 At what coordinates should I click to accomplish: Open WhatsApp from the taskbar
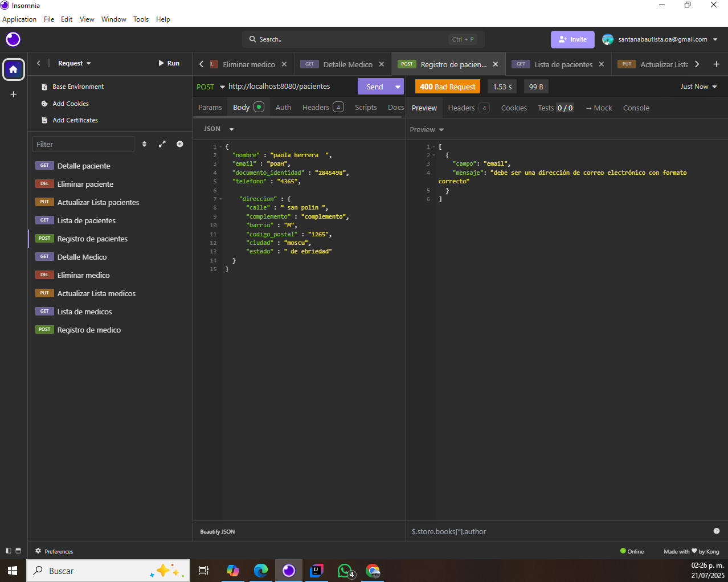click(x=345, y=571)
